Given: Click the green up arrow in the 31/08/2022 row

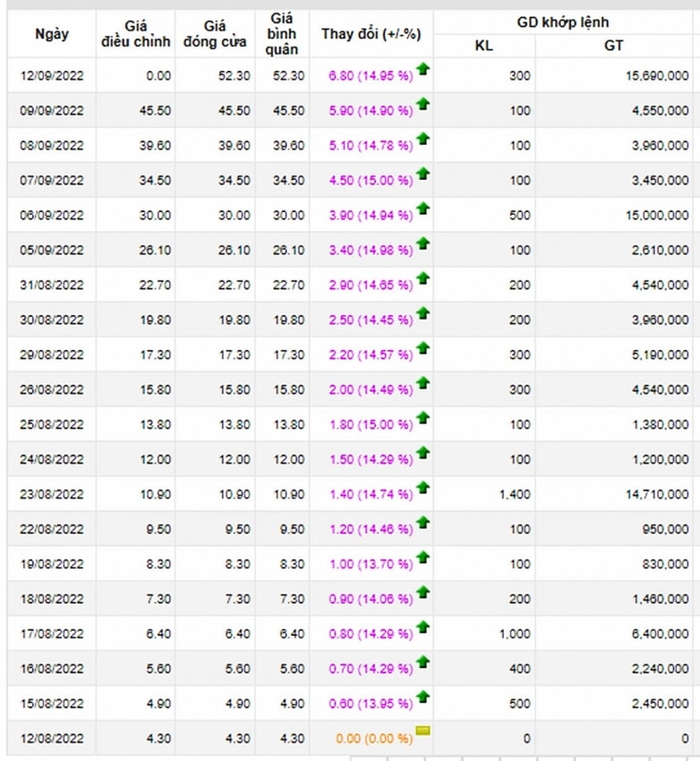Looking at the screenshot, I should [x=423, y=279].
